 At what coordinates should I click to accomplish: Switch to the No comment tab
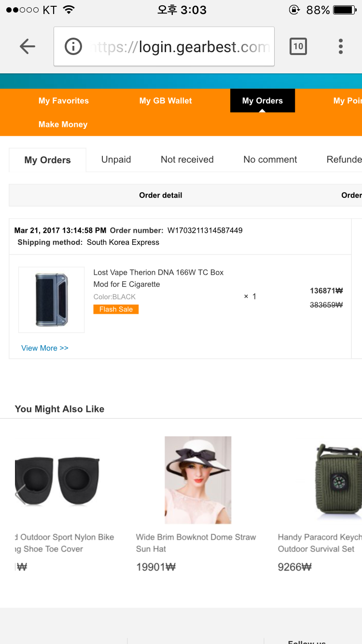270,160
